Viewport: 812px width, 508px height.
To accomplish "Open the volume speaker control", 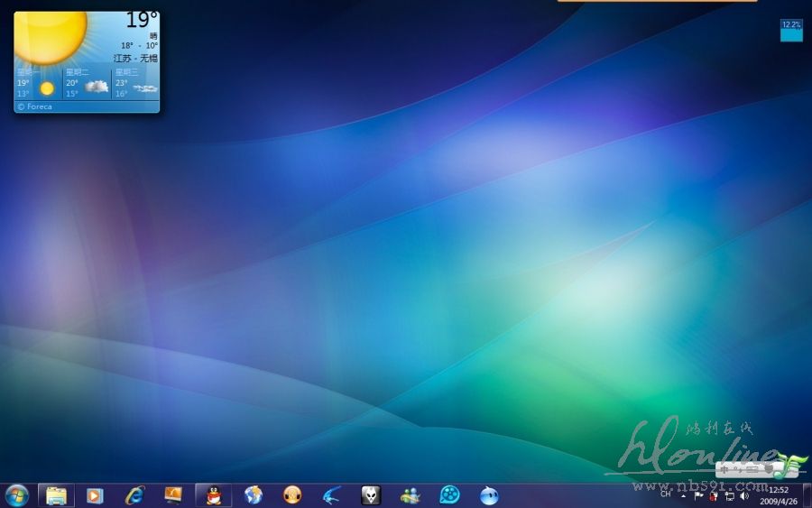I will (744, 495).
